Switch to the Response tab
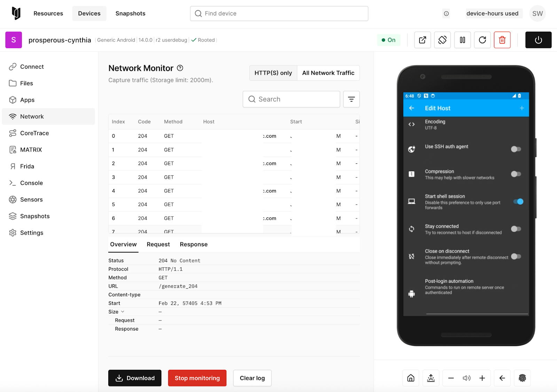557x392 pixels. click(194, 244)
